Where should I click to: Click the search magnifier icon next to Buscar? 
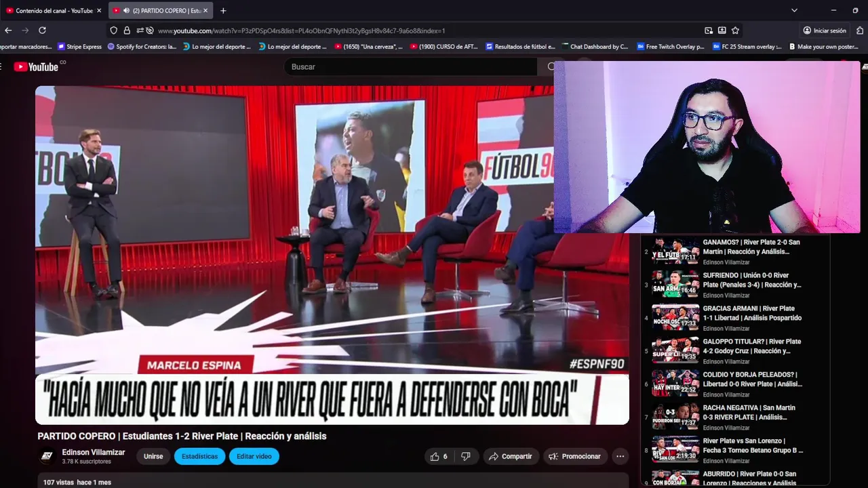[x=551, y=66]
